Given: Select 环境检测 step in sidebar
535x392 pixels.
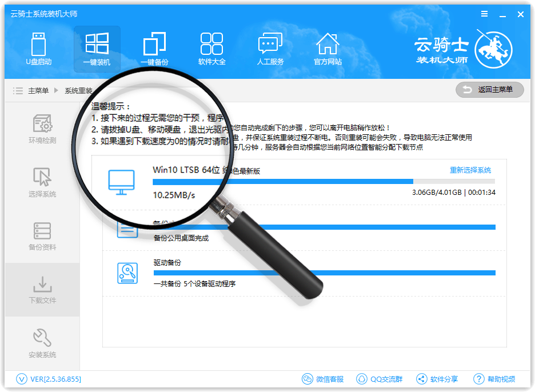Looking at the screenshot, I should (x=42, y=129).
